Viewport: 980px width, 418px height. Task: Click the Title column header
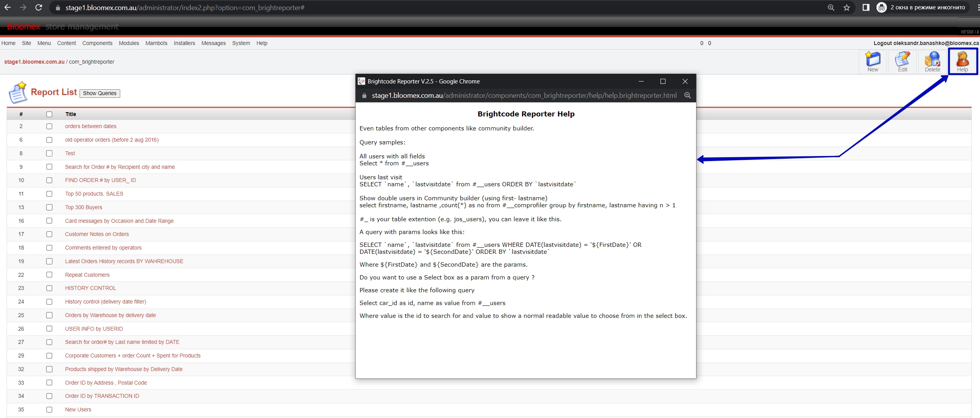tap(71, 114)
